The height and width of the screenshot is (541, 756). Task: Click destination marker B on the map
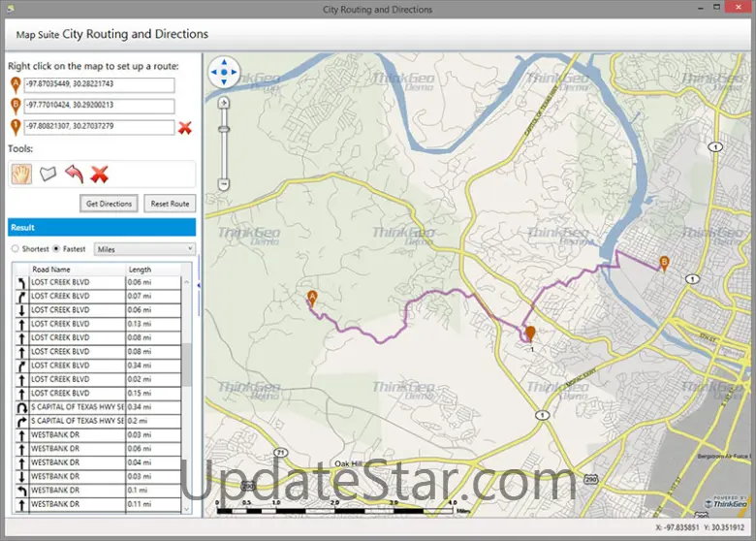pos(664,264)
